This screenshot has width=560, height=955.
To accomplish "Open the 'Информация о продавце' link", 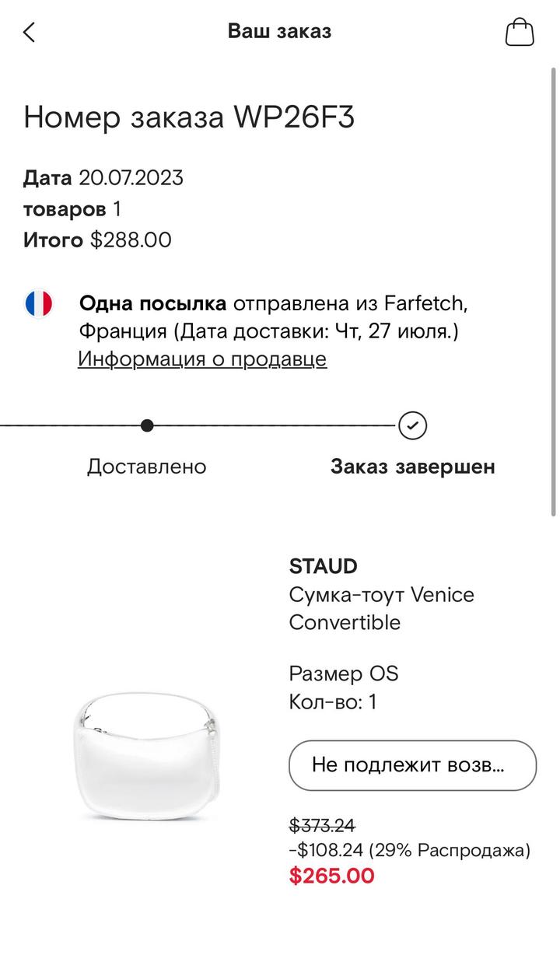I will tap(202, 359).
